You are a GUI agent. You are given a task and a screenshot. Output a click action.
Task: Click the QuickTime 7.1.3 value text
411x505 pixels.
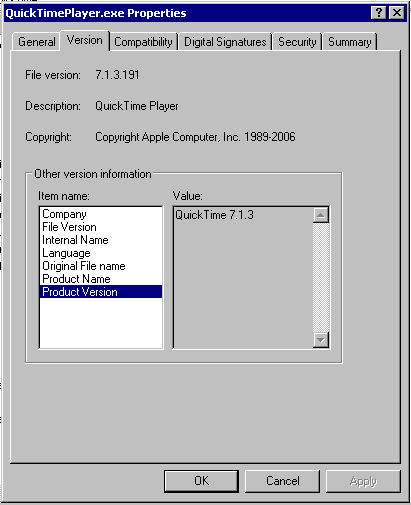click(214, 215)
